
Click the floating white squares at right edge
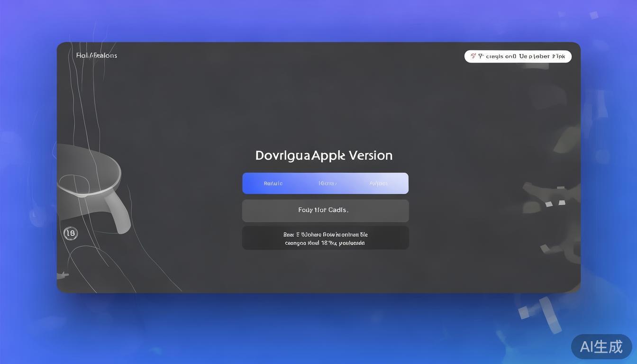(555, 203)
